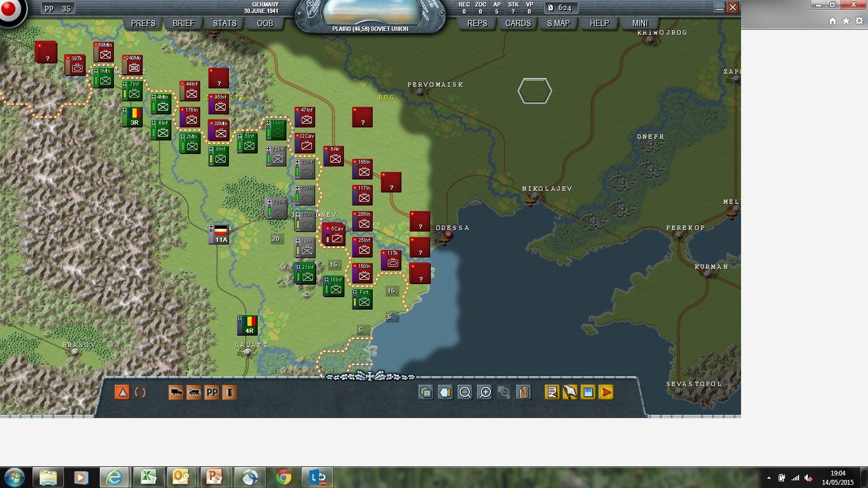Select the Soviet 206In infantry unit

363,221
